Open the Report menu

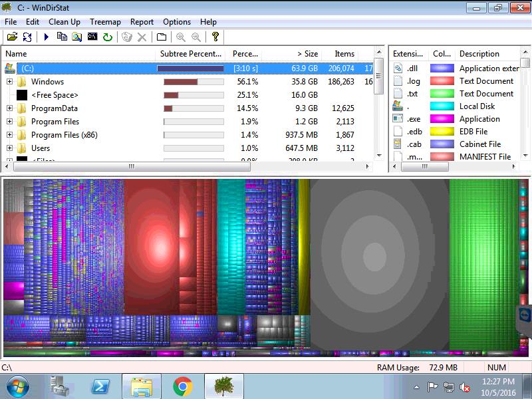(142, 22)
